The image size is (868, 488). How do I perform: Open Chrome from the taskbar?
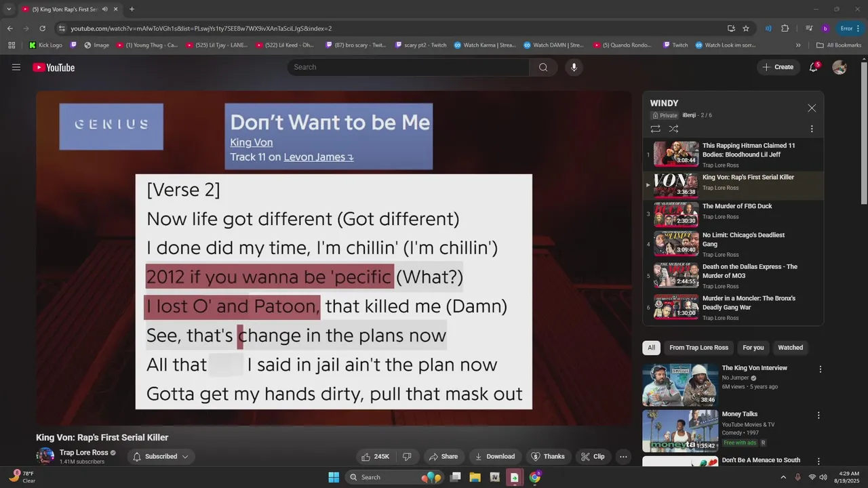[x=534, y=477]
